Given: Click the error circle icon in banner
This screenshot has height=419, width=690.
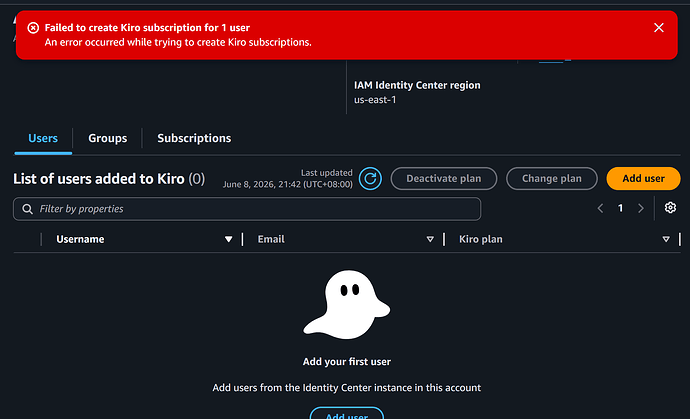Looking at the screenshot, I should point(33,28).
